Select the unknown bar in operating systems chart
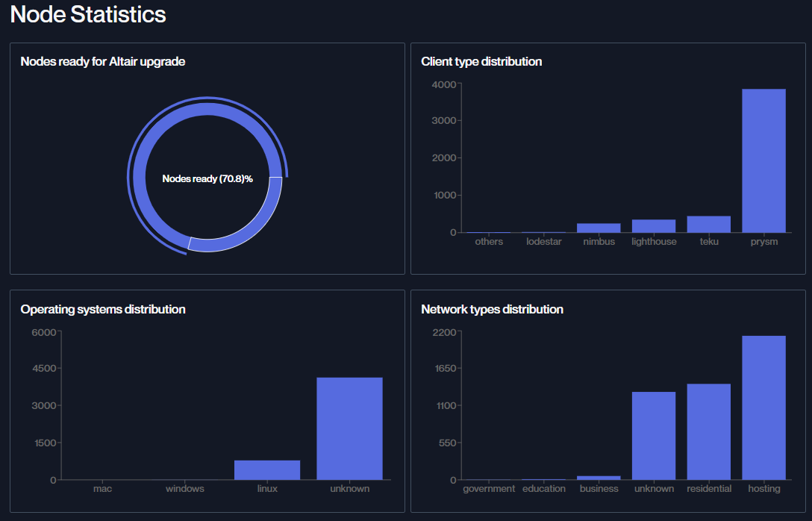 (x=349, y=428)
